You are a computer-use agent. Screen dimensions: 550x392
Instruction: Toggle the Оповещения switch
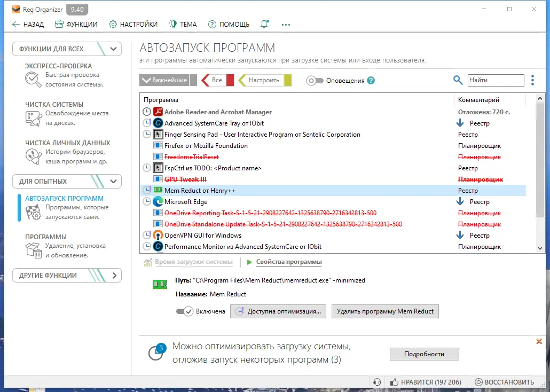click(x=315, y=80)
